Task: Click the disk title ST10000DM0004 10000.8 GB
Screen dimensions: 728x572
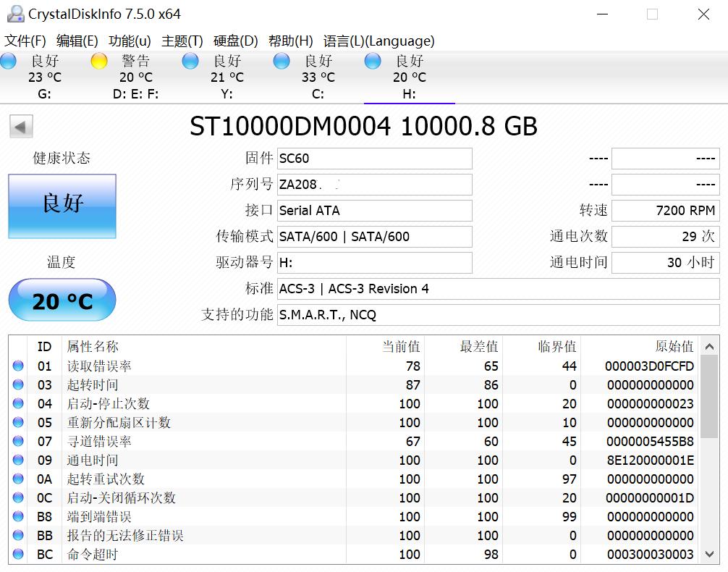Action: point(363,127)
